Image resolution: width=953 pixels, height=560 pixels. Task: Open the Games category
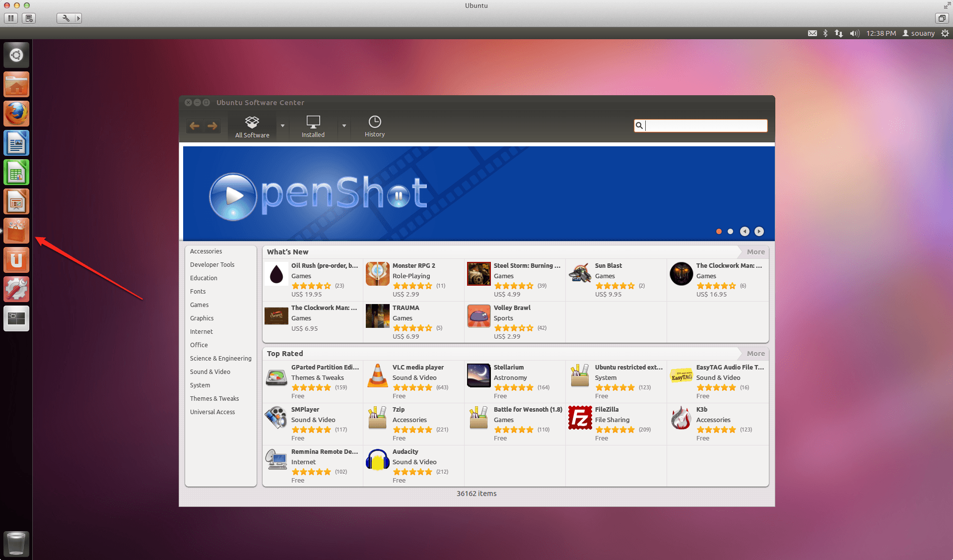coord(199,305)
